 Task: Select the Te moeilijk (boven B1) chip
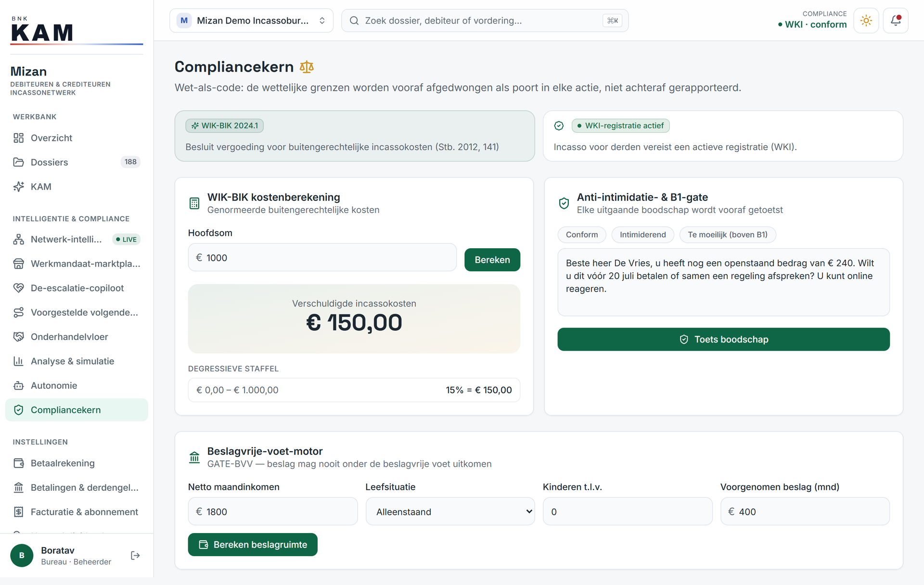click(x=728, y=235)
